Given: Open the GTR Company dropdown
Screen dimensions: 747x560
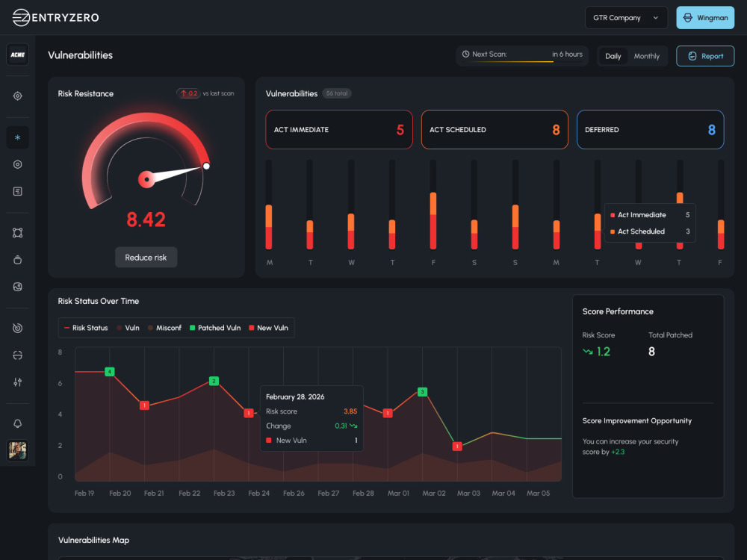Looking at the screenshot, I should coord(626,18).
